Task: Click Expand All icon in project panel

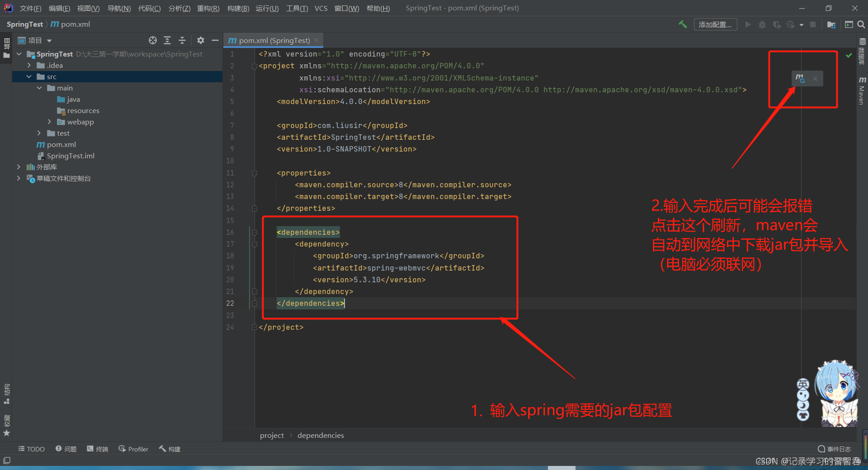Action: pyautogui.click(x=167, y=40)
